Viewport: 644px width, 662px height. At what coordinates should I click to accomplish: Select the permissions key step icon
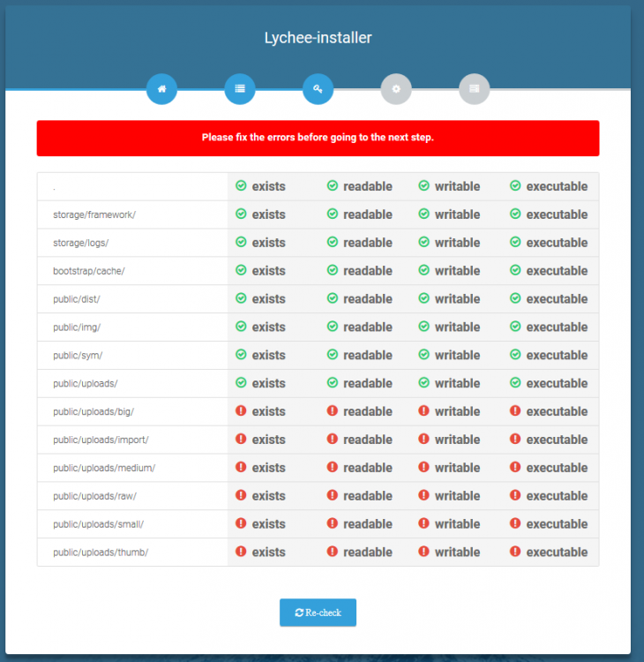pyautogui.click(x=318, y=89)
